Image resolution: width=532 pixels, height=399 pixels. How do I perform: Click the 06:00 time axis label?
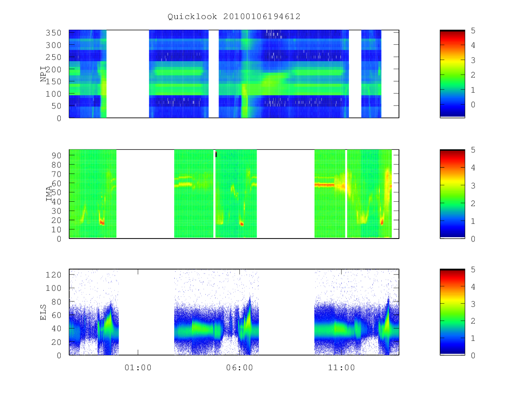pyautogui.click(x=240, y=368)
